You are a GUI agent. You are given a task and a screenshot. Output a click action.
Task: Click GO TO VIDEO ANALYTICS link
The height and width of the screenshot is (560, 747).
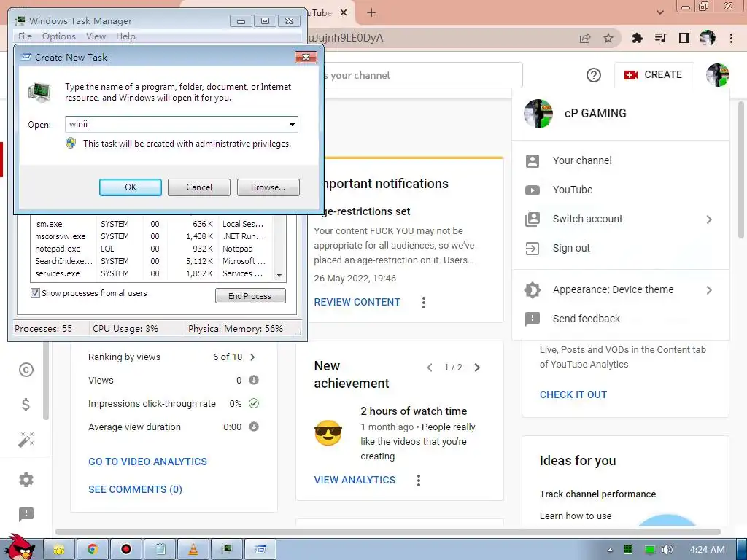click(x=147, y=462)
